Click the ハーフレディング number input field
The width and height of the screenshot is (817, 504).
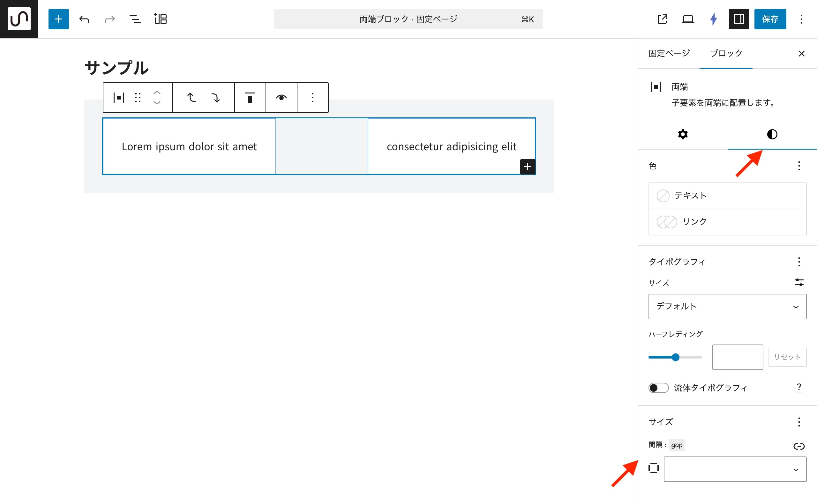pyautogui.click(x=737, y=357)
